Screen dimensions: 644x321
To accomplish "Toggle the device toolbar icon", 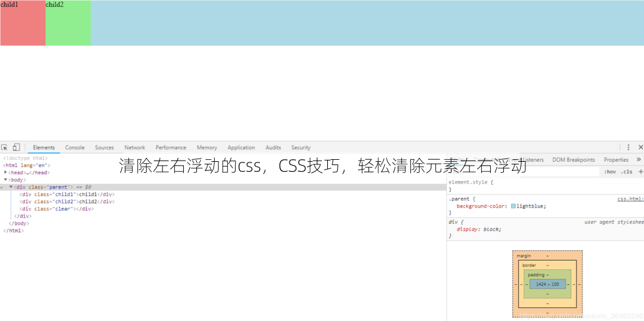I will [x=16, y=147].
